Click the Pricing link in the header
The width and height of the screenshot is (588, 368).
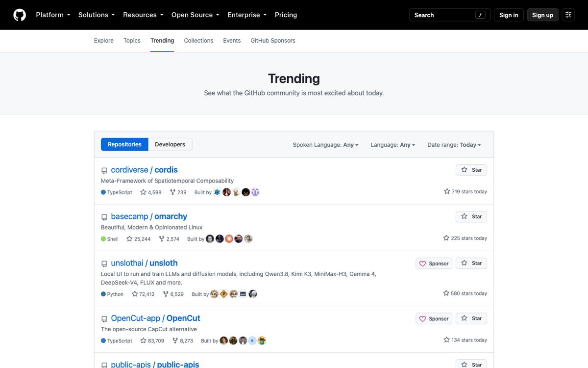click(286, 15)
